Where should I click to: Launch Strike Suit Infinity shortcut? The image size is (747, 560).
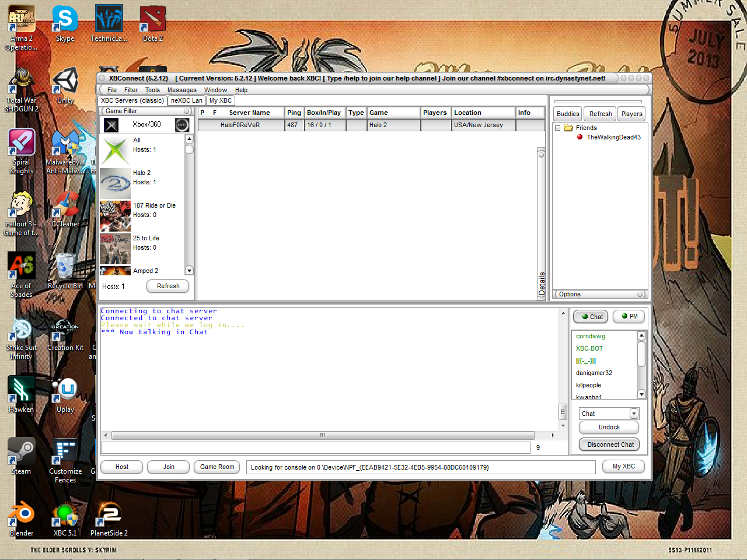point(22,337)
